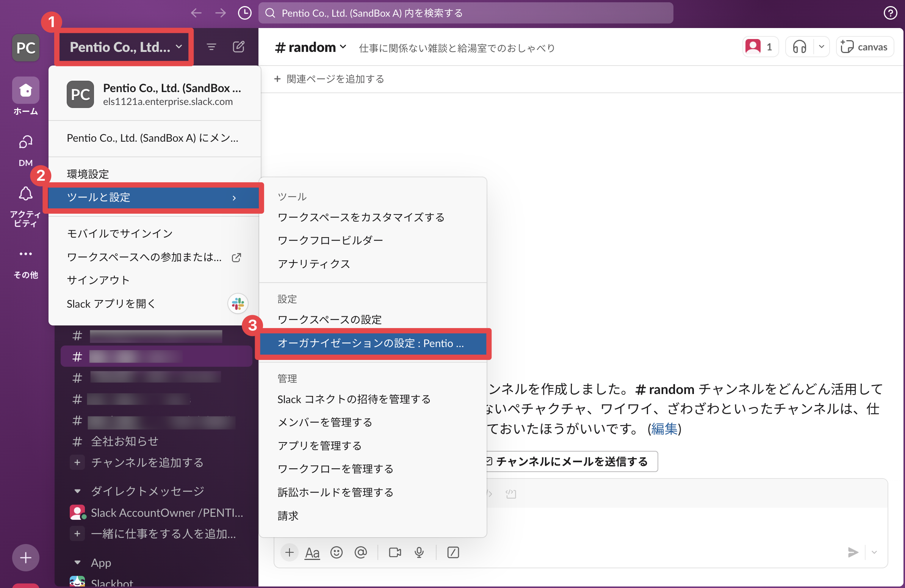Click the round plus button at sidebar bottom
Screen dimensions: 905x588
tap(25, 558)
